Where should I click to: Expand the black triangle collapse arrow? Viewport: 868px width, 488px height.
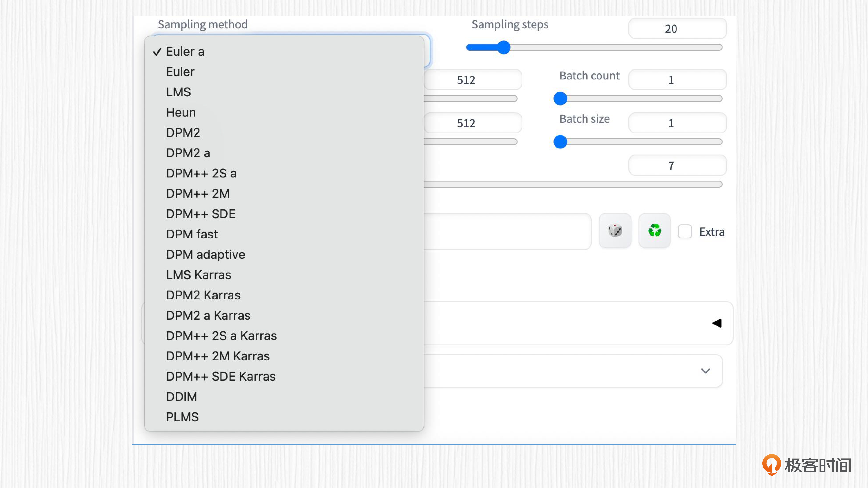point(717,323)
